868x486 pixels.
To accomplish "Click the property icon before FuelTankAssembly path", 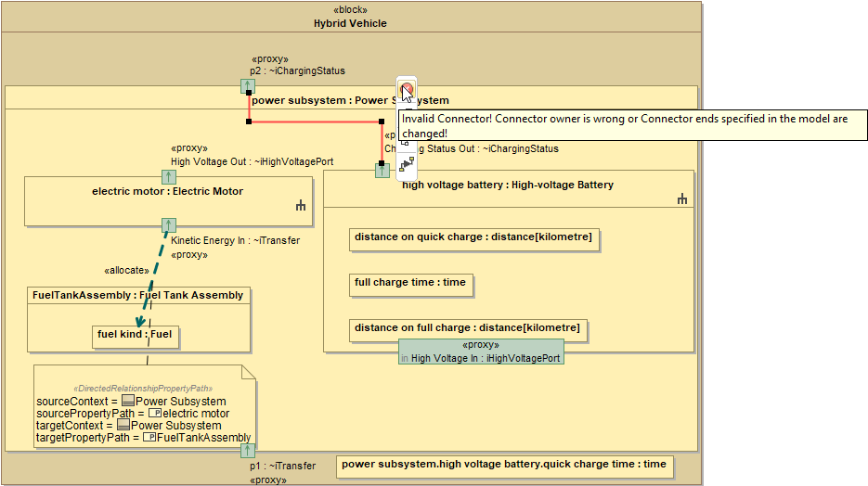I will coord(149,438).
